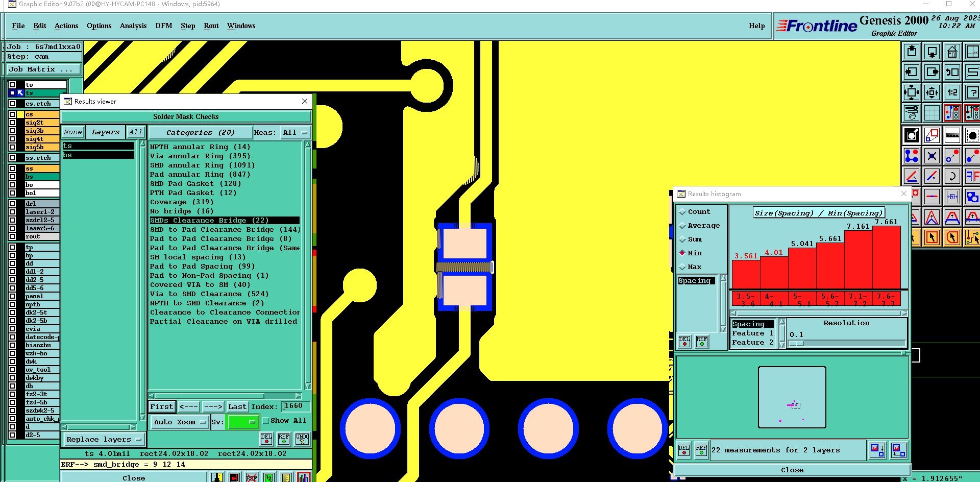Open the green Sv severity dropdown
The width and height of the screenshot is (980, 482).
click(243, 422)
